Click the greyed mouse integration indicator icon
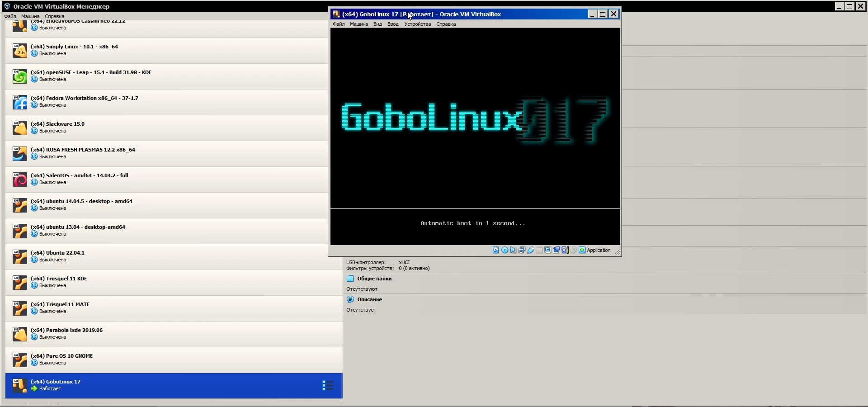This screenshot has height=407, width=868. point(573,250)
